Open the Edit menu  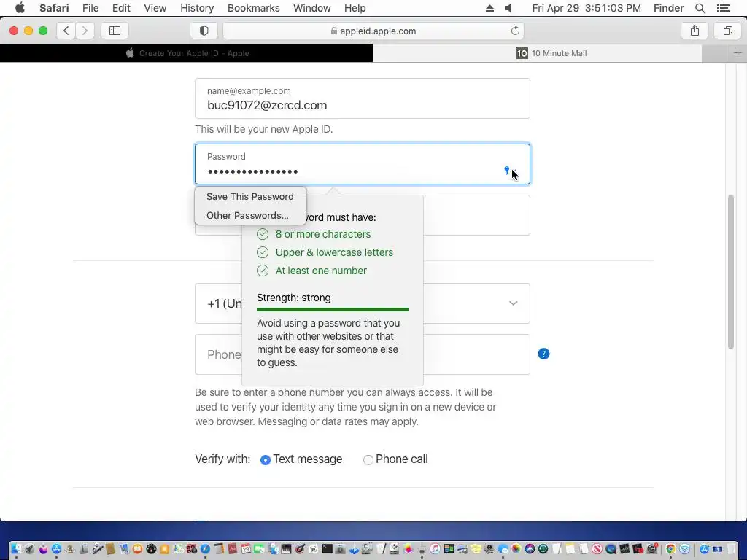point(121,8)
